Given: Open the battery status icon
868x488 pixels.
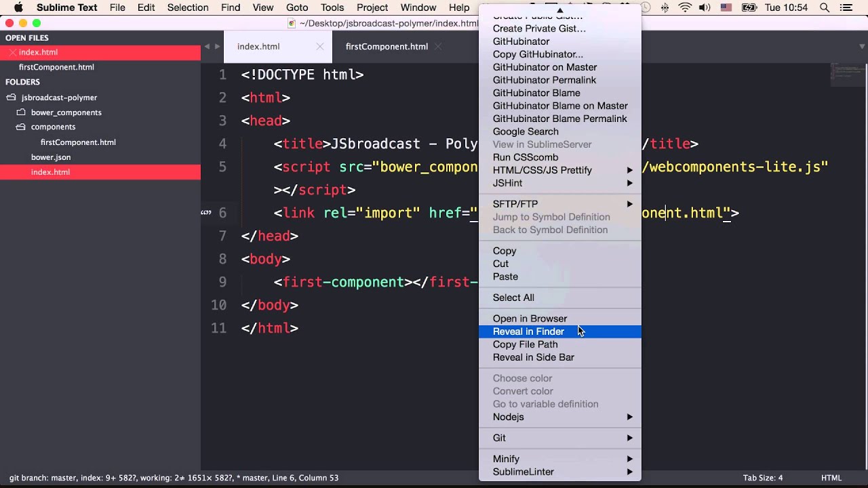Looking at the screenshot, I should [749, 7].
